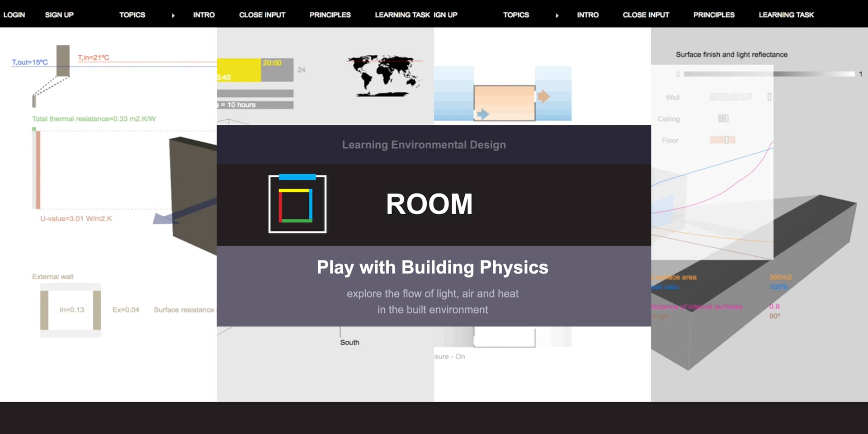Click 'Play with Building Physics' heading
This screenshot has height=434, width=868.
tap(433, 268)
